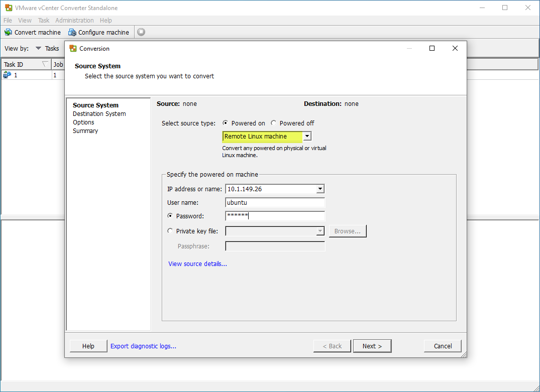
Task: Click the Conversion dialog title icon
Action: (x=73, y=49)
